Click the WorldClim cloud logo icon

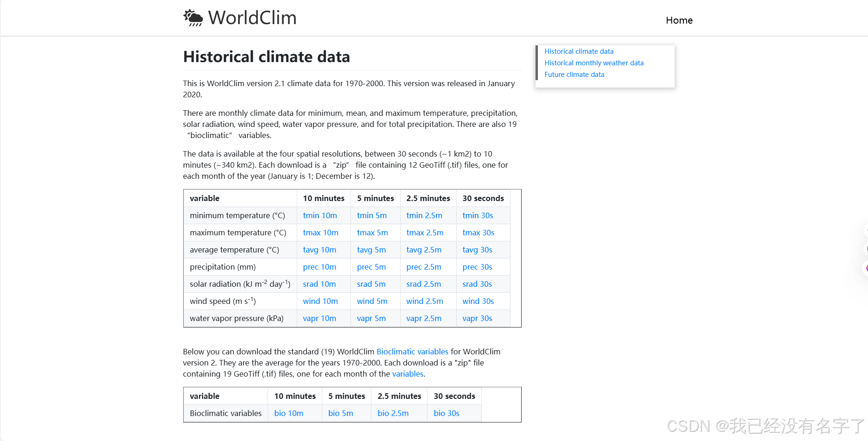pos(193,18)
